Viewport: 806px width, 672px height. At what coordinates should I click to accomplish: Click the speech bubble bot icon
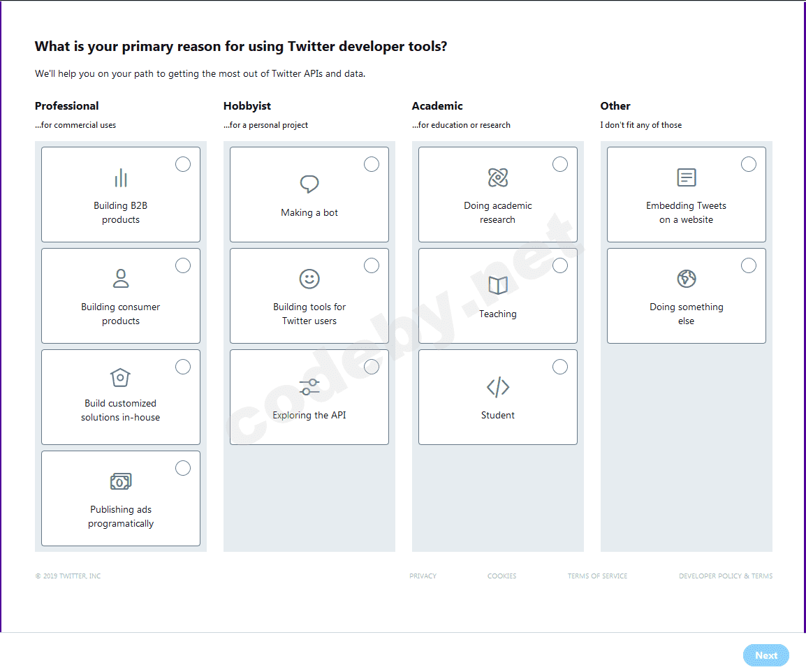(309, 184)
